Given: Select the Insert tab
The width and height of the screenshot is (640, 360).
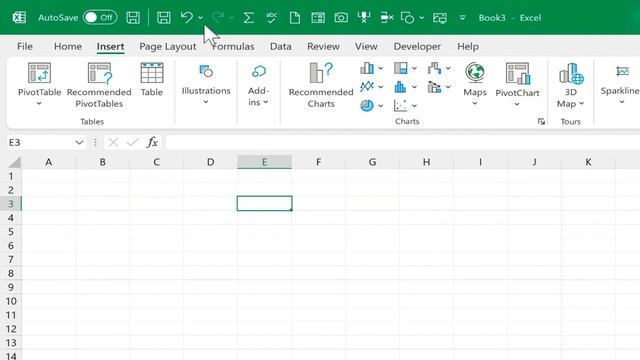Looking at the screenshot, I should (110, 47).
